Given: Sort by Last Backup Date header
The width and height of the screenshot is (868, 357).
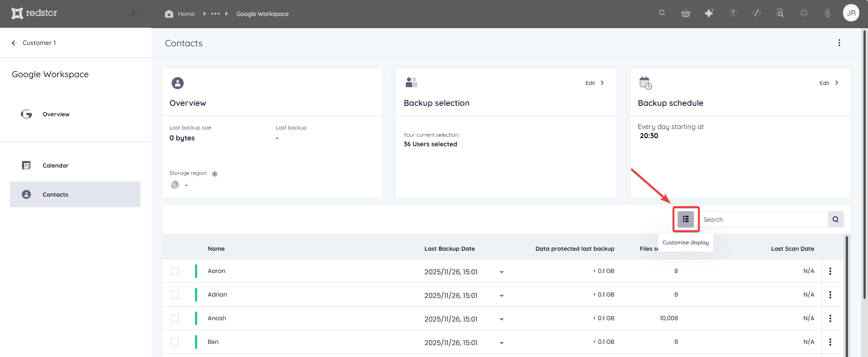Looking at the screenshot, I should point(449,248).
